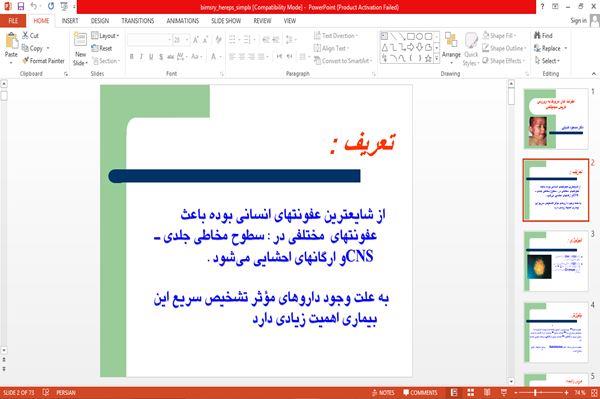This screenshot has height=399, width=600.
Task: Decrease font size
Action: click(206, 40)
